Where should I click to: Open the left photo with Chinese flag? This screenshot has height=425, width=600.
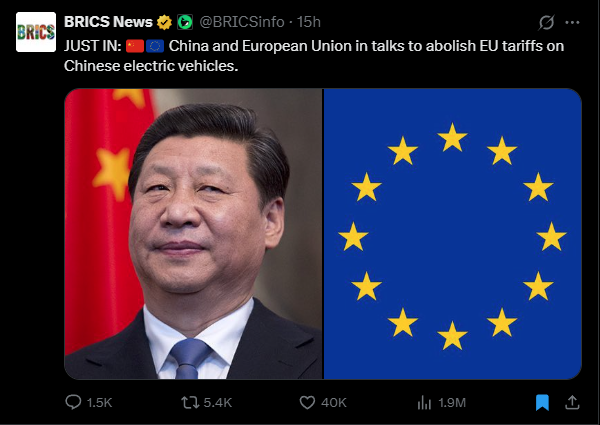click(x=194, y=234)
